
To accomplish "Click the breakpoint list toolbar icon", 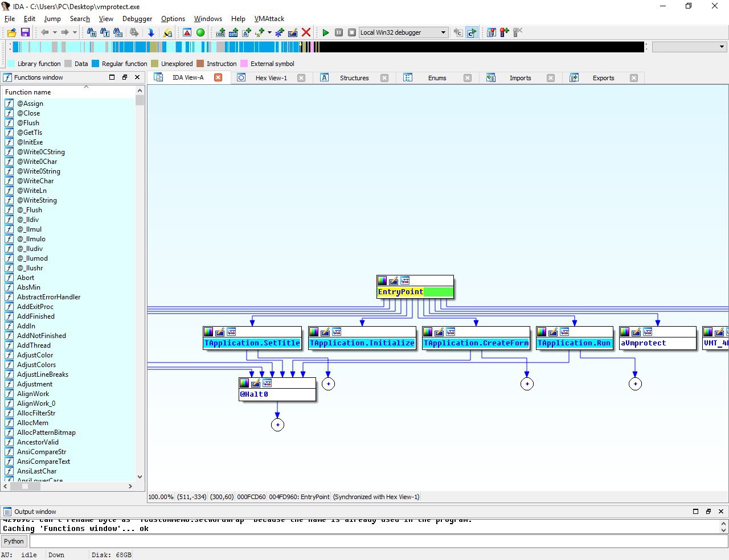I will 491,32.
